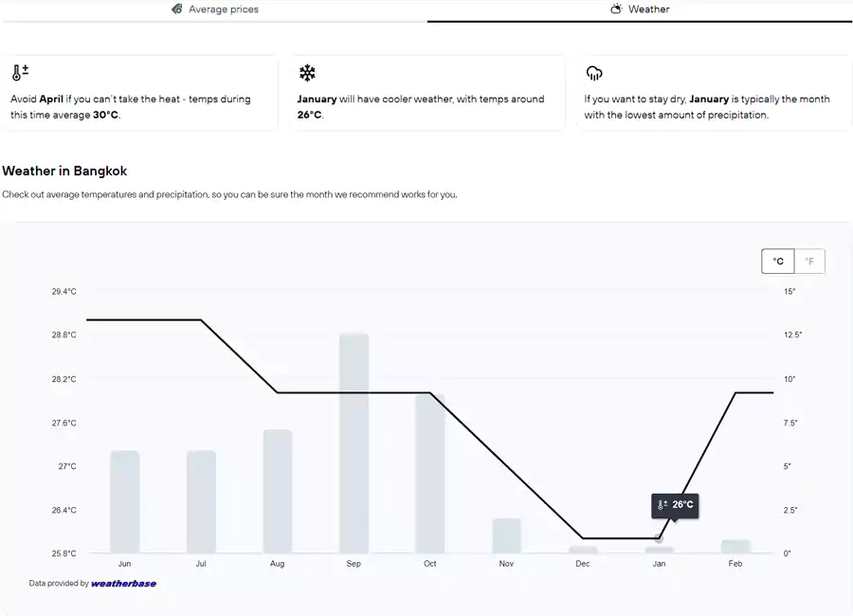Viewport: 853px width, 616px height.
Task: Click the price tag icon beside Average prices
Action: click(176, 9)
